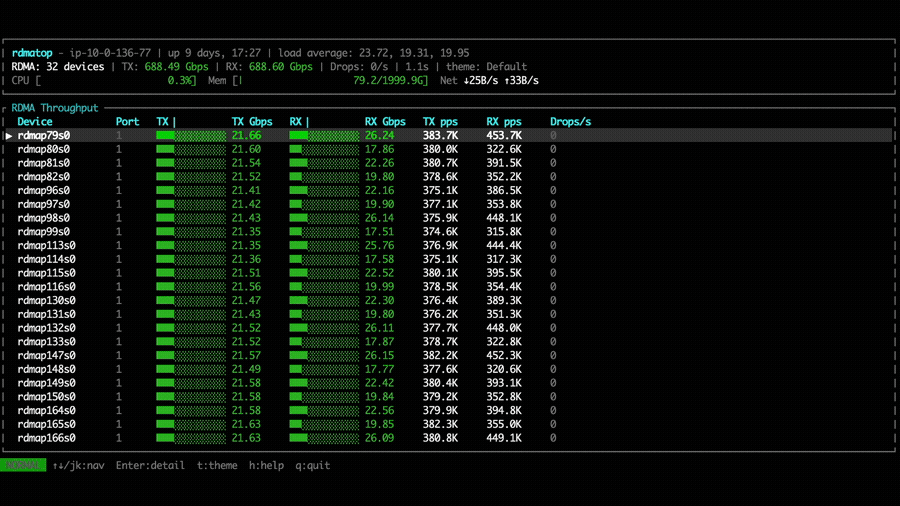Select the rdmap82s0 device row
Image resolution: width=900 pixels, height=506 pixels.
click(448, 177)
